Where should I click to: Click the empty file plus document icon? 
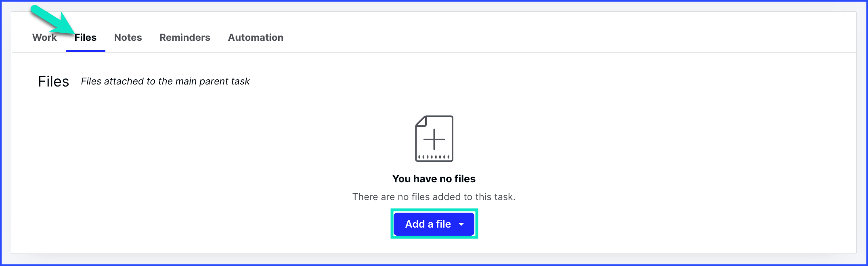point(434,139)
